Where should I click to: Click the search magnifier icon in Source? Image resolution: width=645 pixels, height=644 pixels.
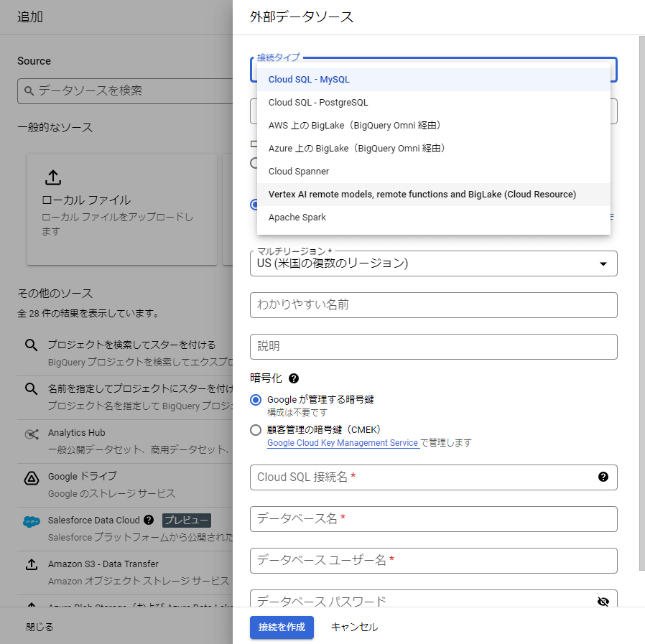29,91
